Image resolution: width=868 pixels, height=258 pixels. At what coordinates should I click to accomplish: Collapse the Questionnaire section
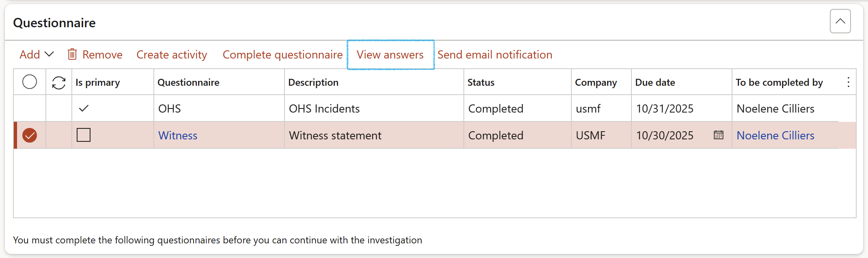tap(840, 21)
